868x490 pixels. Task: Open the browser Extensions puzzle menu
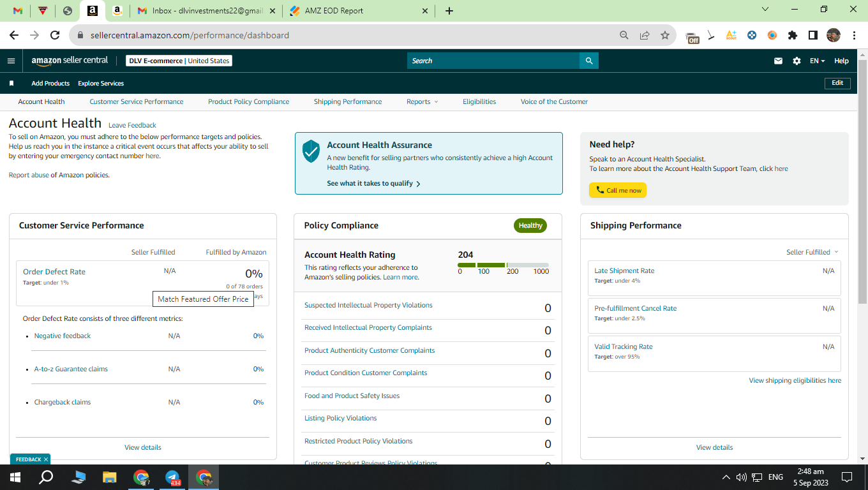[793, 35]
